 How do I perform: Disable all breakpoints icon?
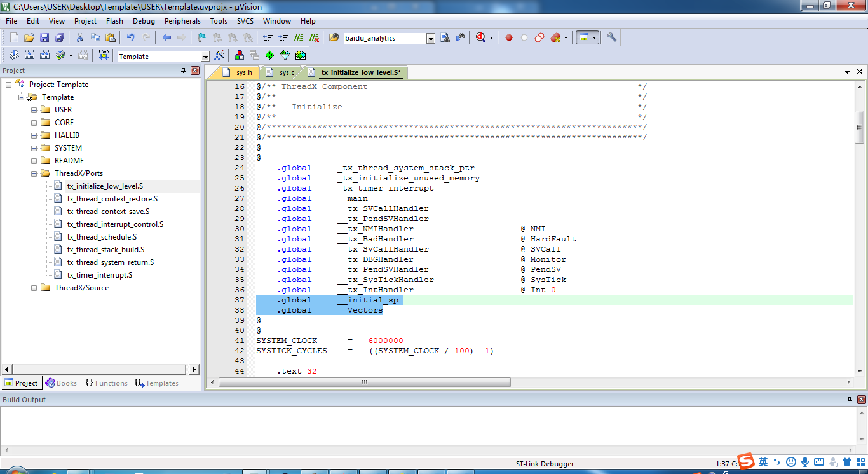pyautogui.click(x=539, y=38)
